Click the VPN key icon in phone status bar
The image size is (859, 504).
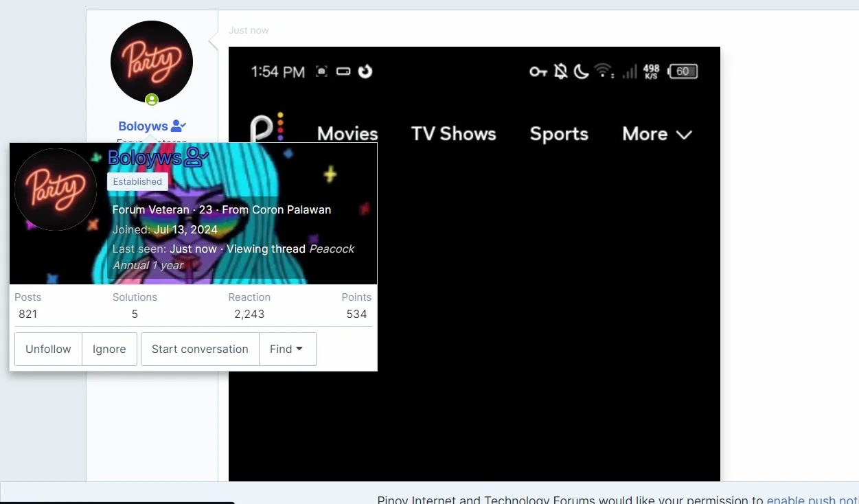[x=538, y=71]
